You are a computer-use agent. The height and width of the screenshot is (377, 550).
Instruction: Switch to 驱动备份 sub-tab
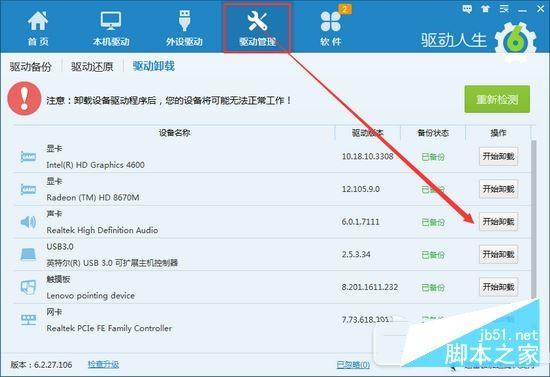pos(31,66)
